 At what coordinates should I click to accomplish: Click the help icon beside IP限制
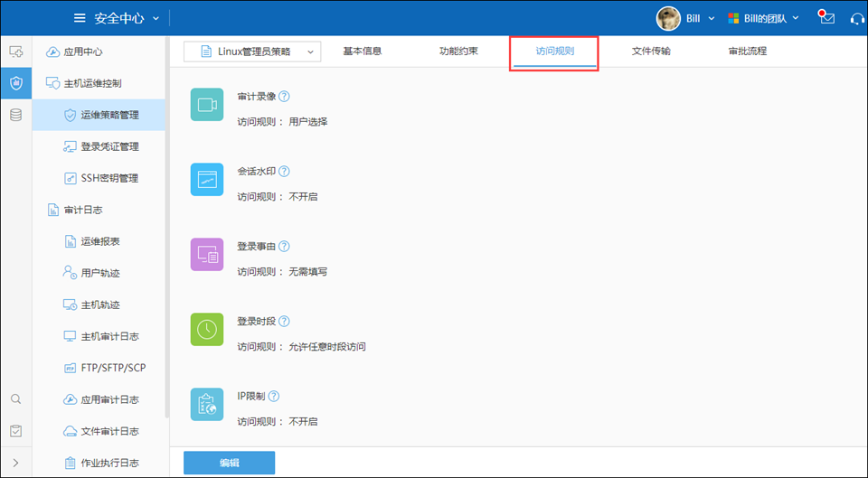(x=273, y=396)
